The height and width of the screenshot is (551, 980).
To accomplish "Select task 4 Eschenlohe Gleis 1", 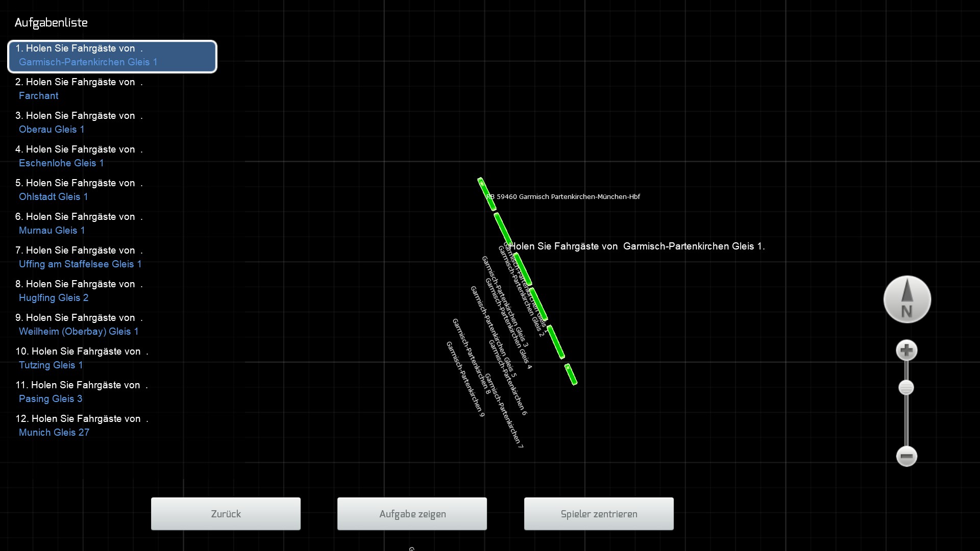I will (79, 156).
